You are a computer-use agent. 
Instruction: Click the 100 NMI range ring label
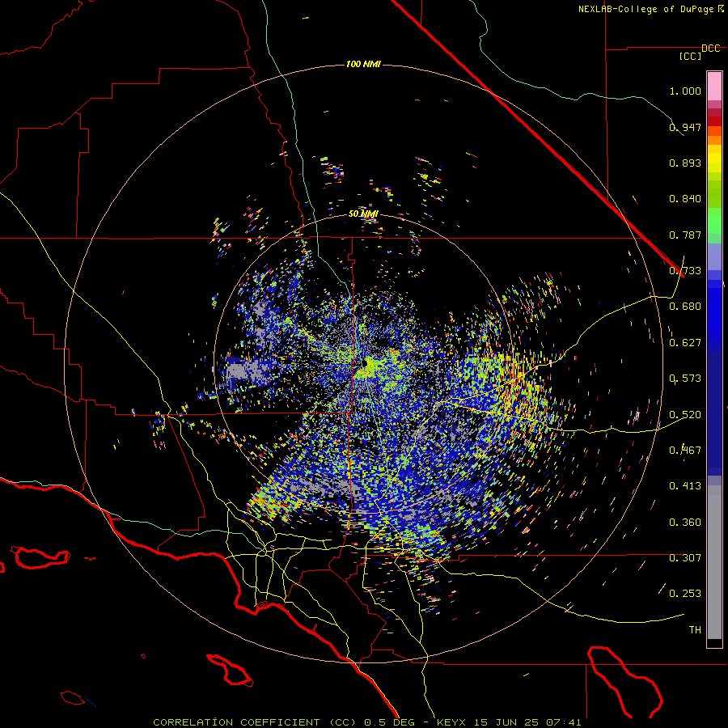363,64
